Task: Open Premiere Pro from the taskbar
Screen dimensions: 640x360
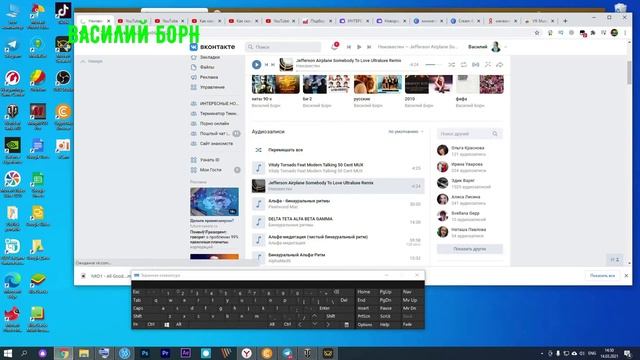Action: point(165,353)
